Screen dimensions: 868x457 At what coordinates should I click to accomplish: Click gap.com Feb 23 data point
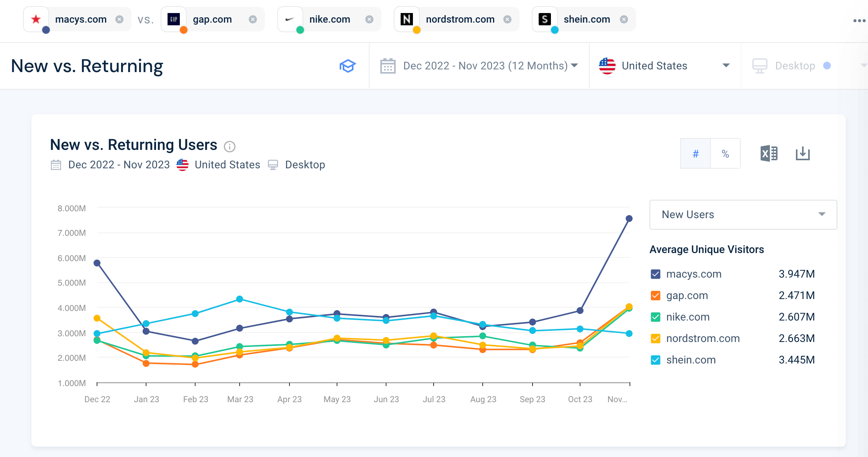click(x=195, y=364)
